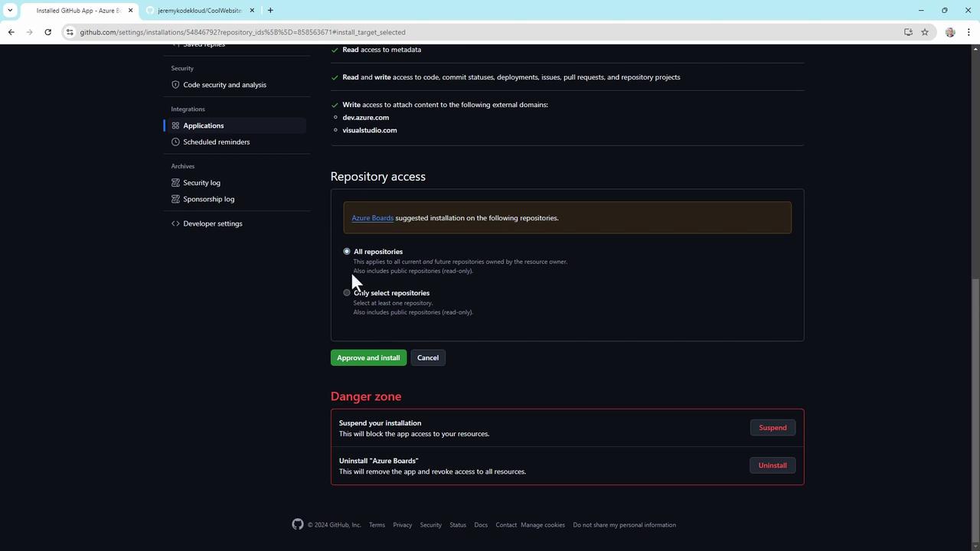Open the Terms footer link
Viewport: 980px width, 551px height.
377,525
